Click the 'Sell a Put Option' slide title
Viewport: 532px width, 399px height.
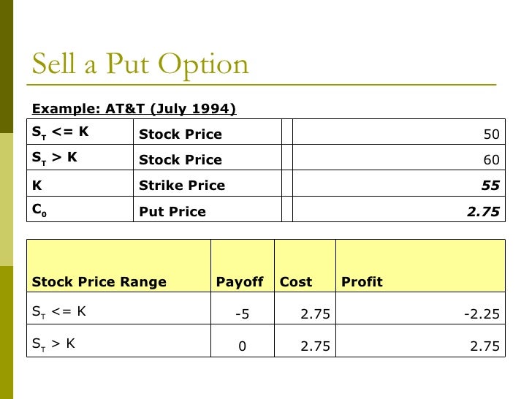coord(140,65)
